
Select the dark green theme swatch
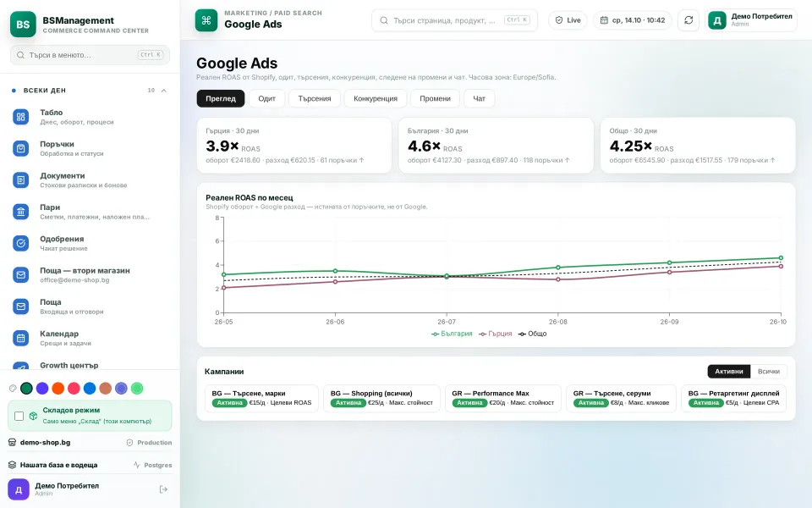coord(26,389)
